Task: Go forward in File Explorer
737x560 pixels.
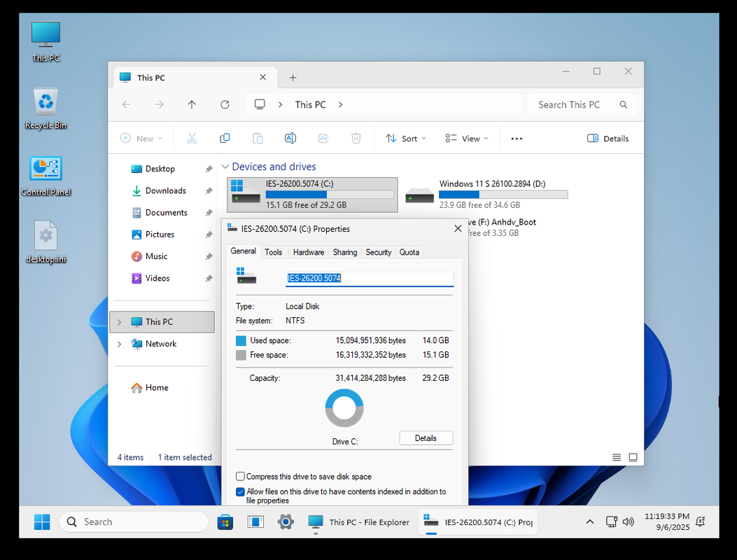Action: point(160,104)
